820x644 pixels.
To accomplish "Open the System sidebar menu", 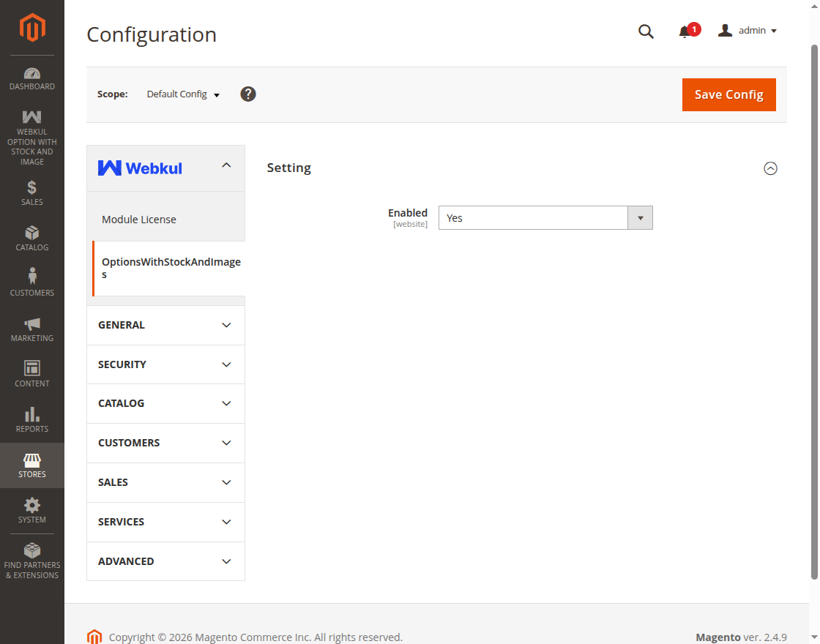I will (32, 511).
